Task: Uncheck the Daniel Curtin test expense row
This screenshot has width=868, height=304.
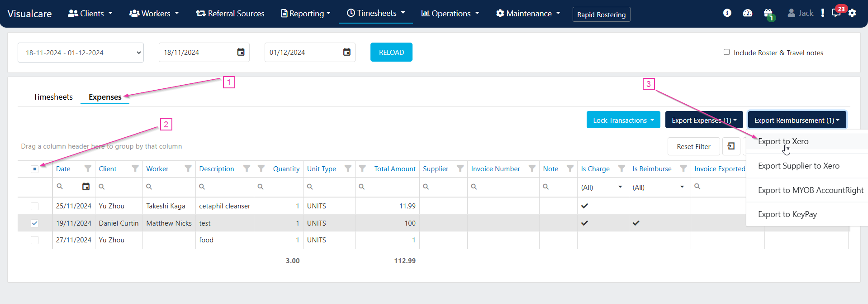Action: (34, 223)
